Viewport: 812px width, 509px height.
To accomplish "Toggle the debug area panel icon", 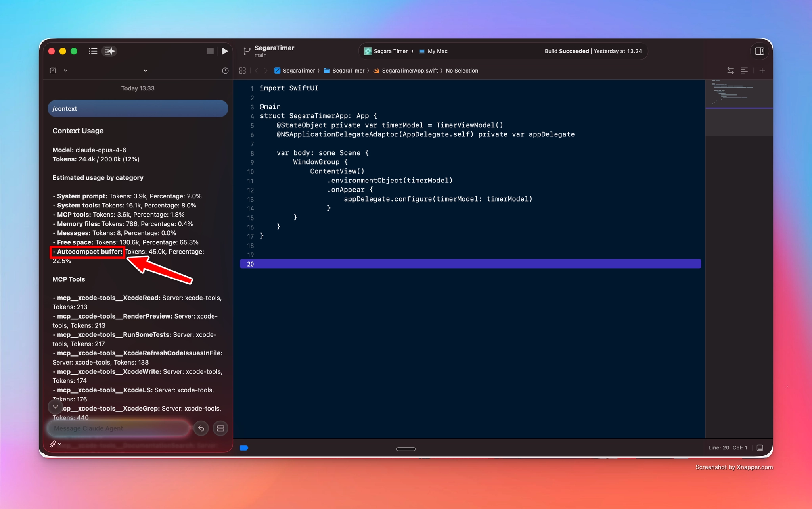I will 760,448.
